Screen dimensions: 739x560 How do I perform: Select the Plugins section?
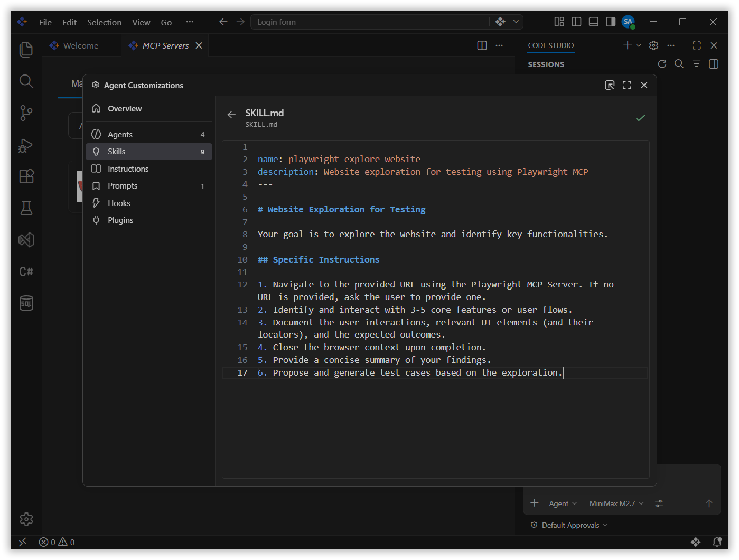click(x=149, y=220)
